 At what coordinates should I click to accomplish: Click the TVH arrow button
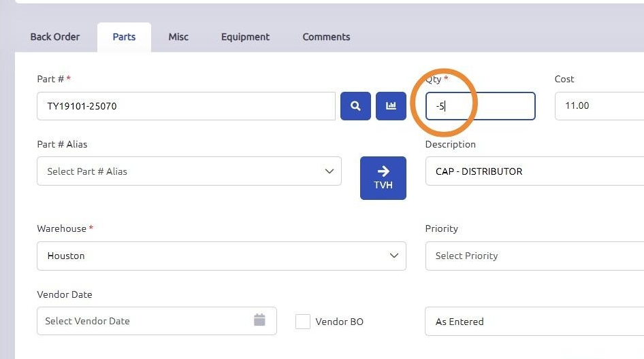pos(383,178)
